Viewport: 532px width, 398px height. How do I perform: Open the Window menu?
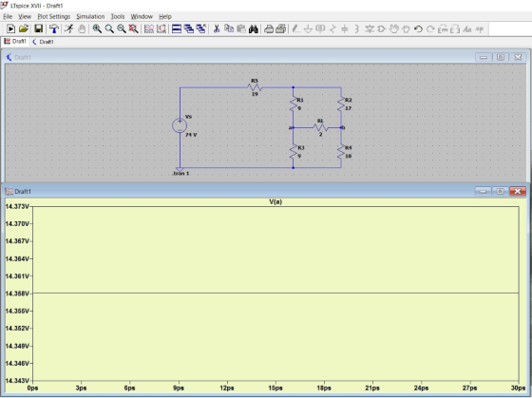142,16
